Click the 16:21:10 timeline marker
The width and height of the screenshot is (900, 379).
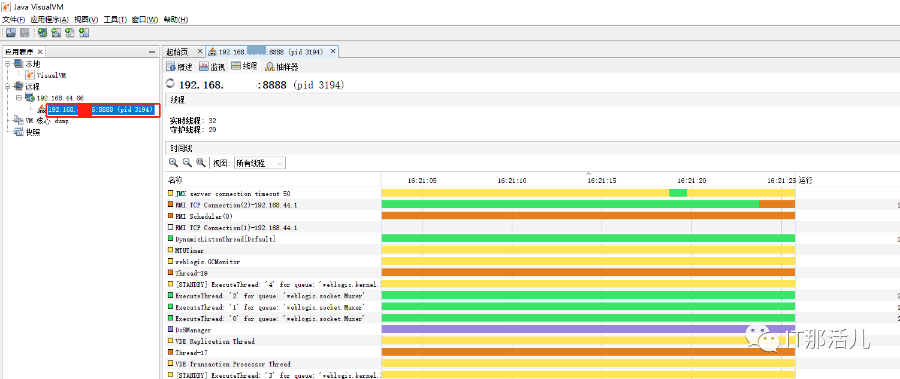513,180
